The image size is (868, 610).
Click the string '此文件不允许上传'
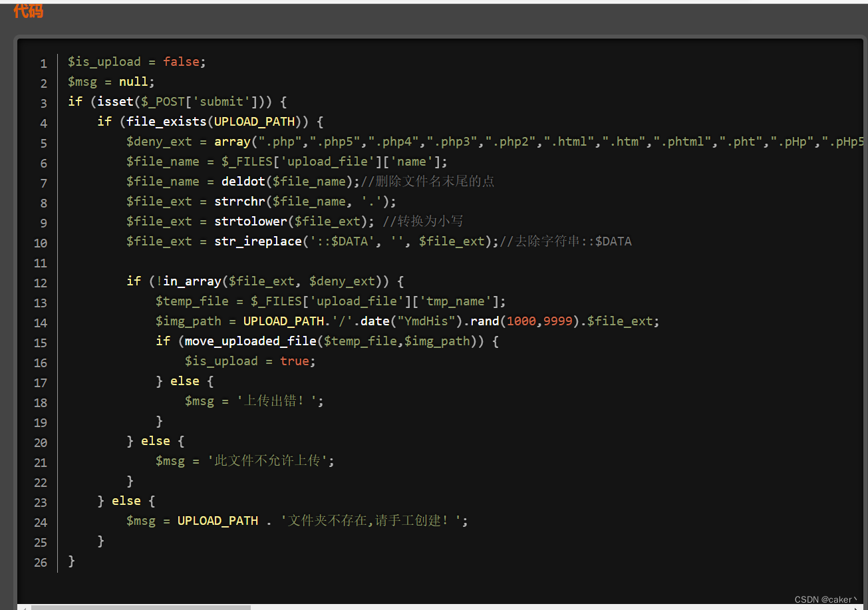267,461
